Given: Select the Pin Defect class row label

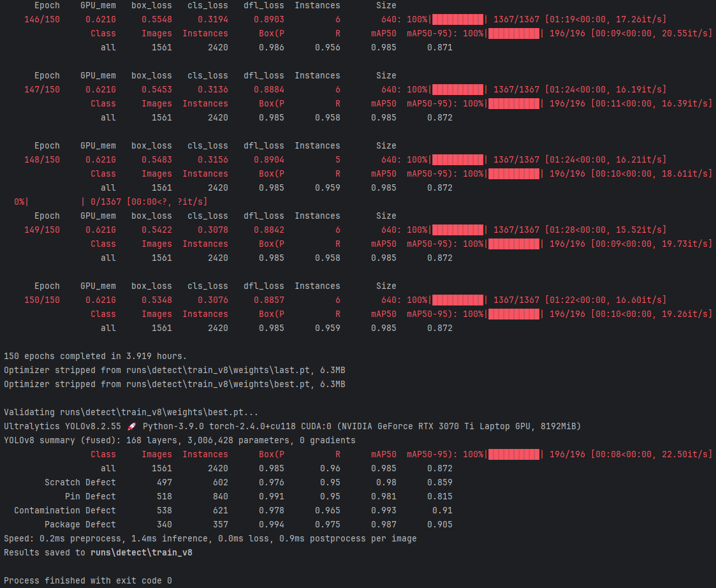Looking at the screenshot, I should tap(91, 496).
